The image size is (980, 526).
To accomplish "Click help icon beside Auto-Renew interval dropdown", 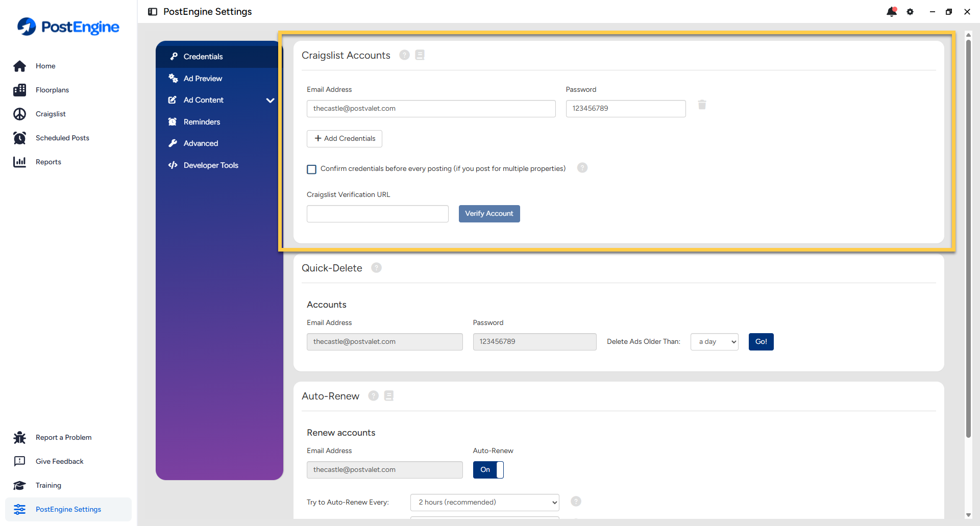I will pos(576,502).
